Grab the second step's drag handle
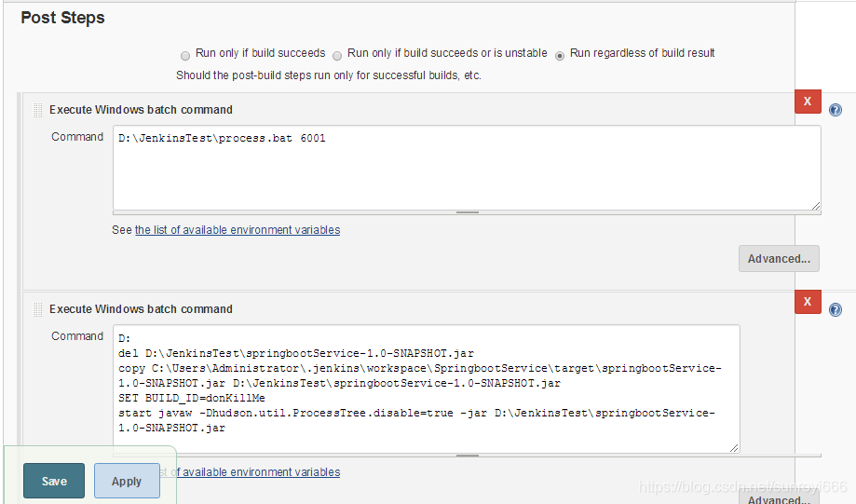Viewport: 856px width, 504px height. point(37,309)
